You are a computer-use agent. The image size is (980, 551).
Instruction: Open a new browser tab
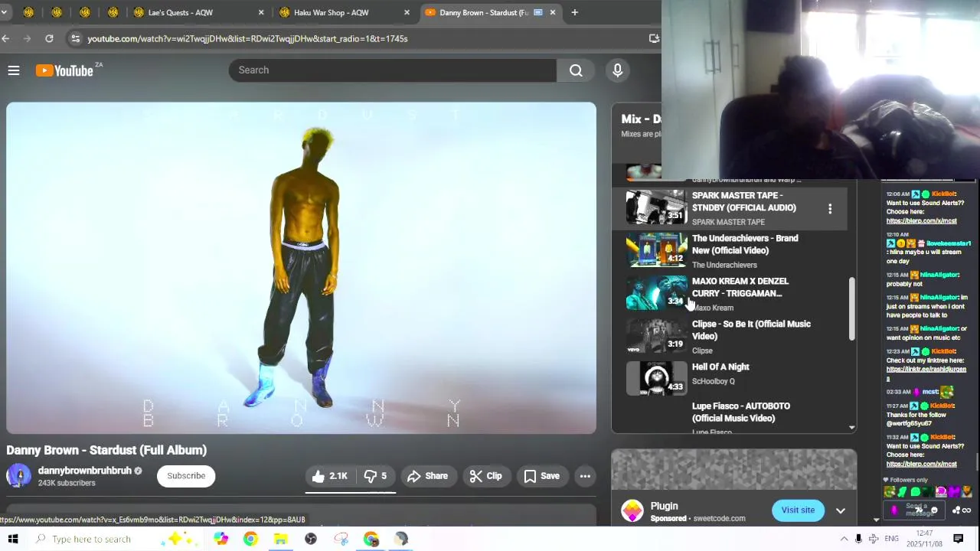click(574, 12)
